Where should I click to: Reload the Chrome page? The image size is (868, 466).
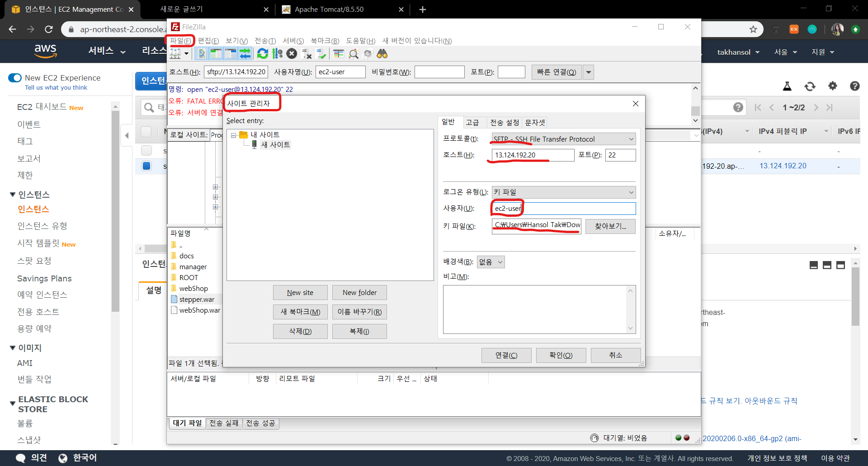[49, 29]
